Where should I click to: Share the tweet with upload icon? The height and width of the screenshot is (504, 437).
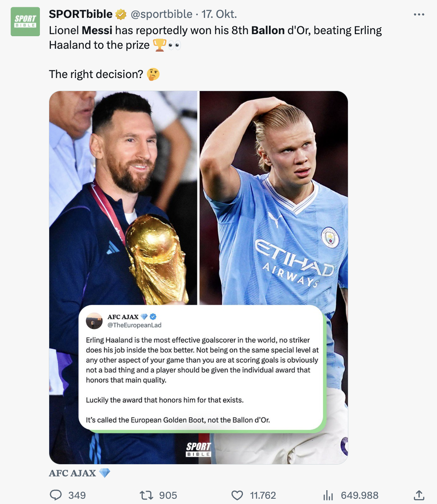pos(419,495)
